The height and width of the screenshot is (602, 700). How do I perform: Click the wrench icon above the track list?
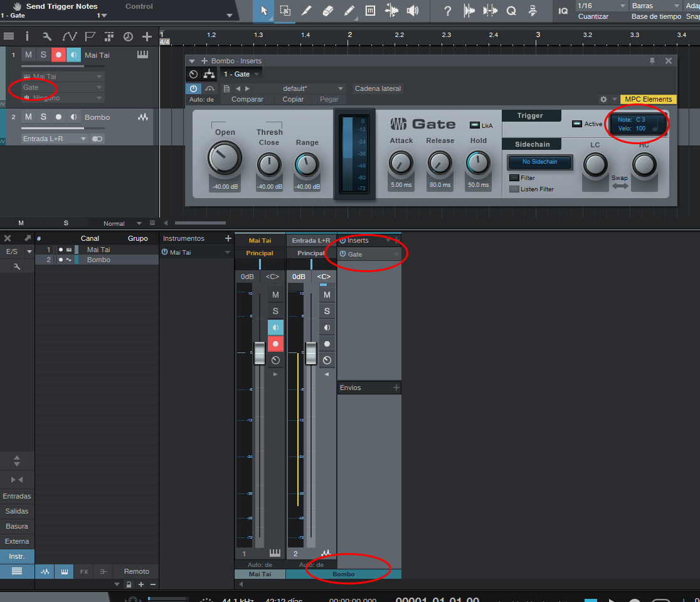coord(47,36)
